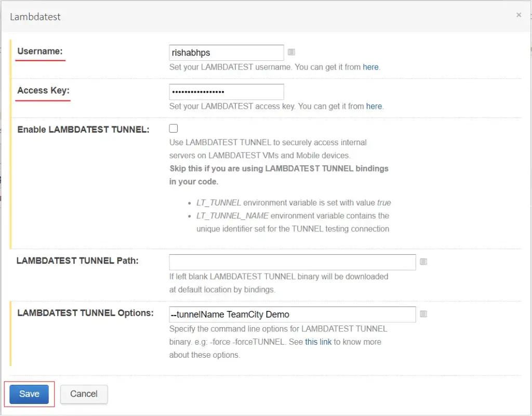The width and height of the screenshot is (532, 416).
Task: Click the TUNNEL Options field with tunnelName text
Action: (x=292, y=314)
